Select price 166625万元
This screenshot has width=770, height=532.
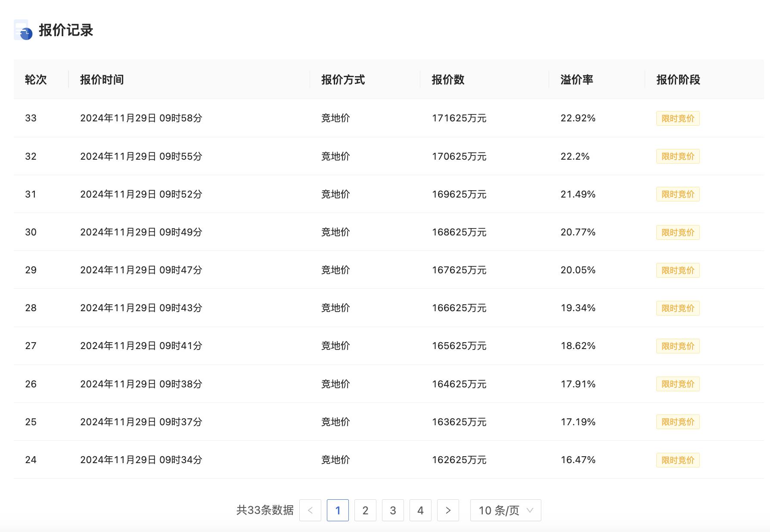pyautogui.click(x=459, y=308)
